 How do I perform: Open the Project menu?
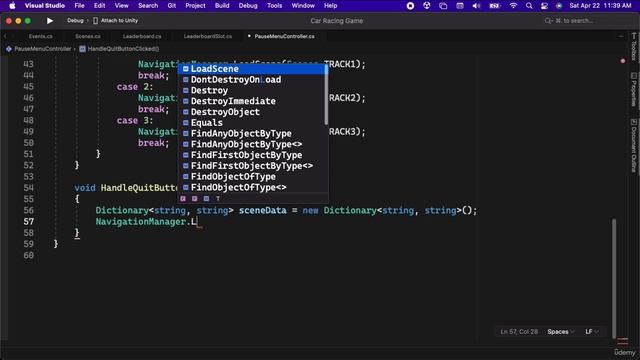point(195,6)
